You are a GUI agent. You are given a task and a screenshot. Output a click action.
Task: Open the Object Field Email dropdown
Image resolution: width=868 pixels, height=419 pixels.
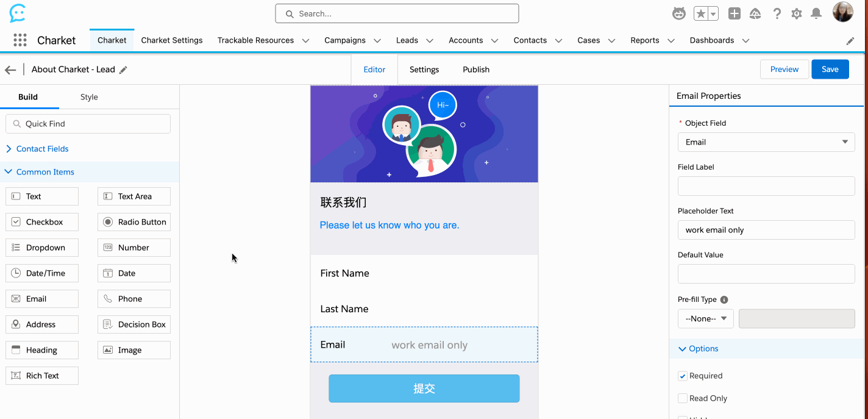[x=766, y=142]
